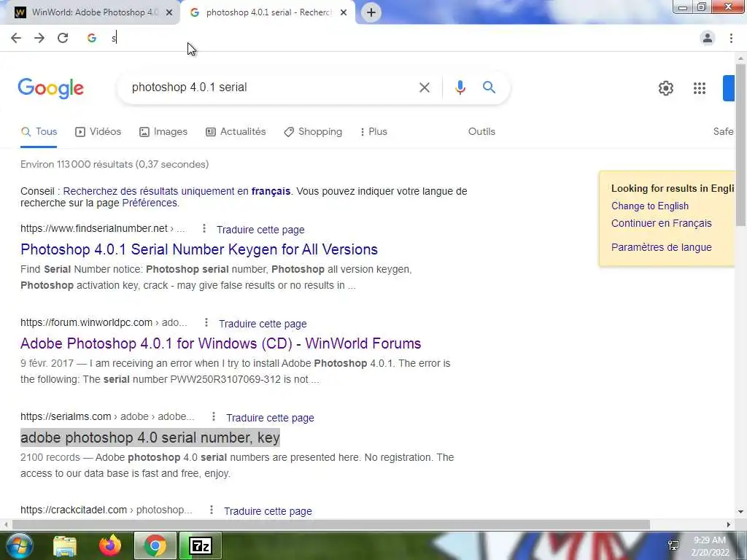This screenshot has width=747, height=560.
Task: Click the scroll right arrow
Action: pos(729,525)
